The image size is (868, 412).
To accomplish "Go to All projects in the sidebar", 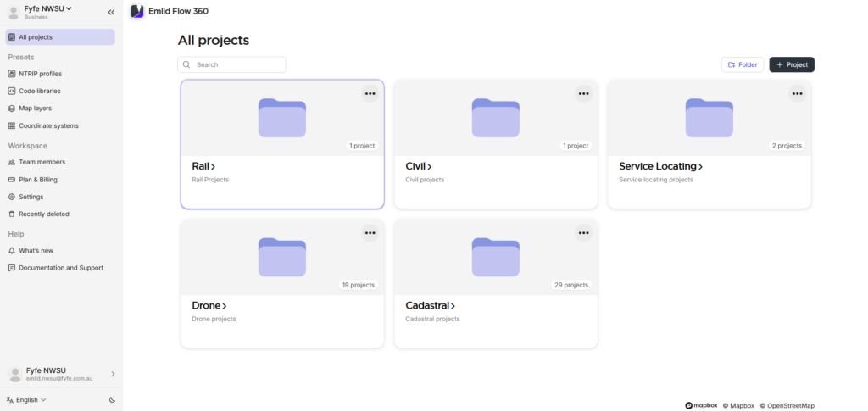I will (60, 37).
